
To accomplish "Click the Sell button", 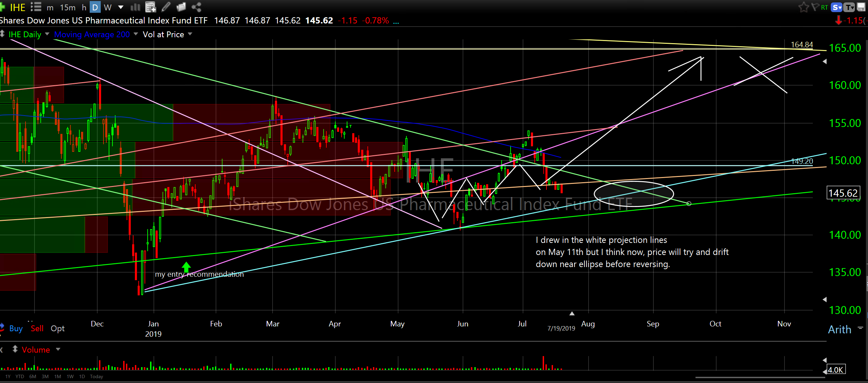I will [37, 328].
